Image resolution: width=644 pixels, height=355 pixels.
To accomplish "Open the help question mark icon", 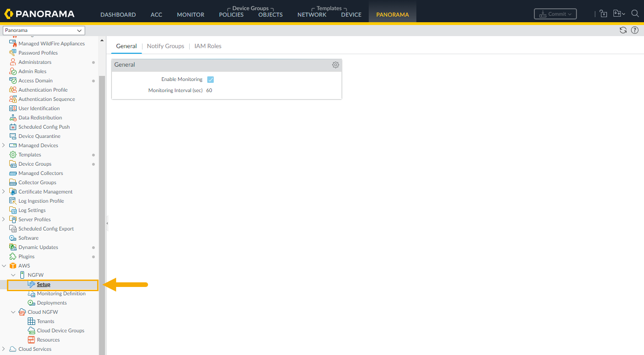I will (634, 30).
